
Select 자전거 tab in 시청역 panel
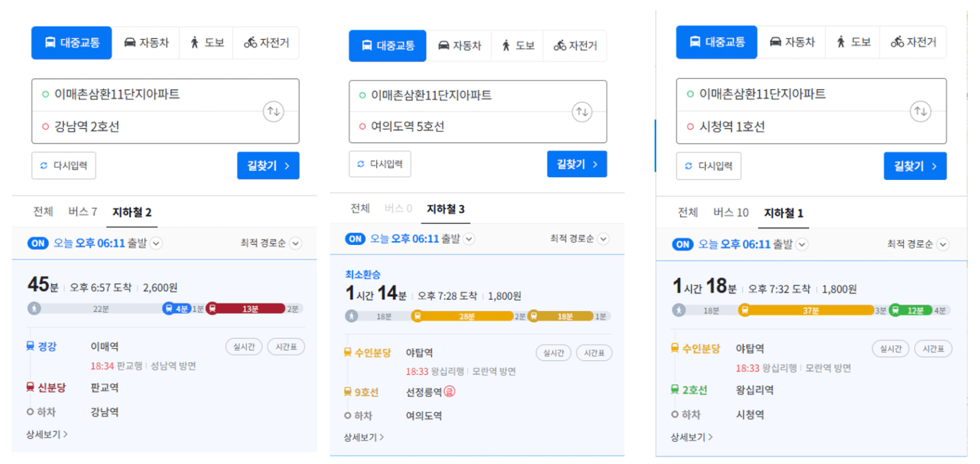tap(913, 42)
